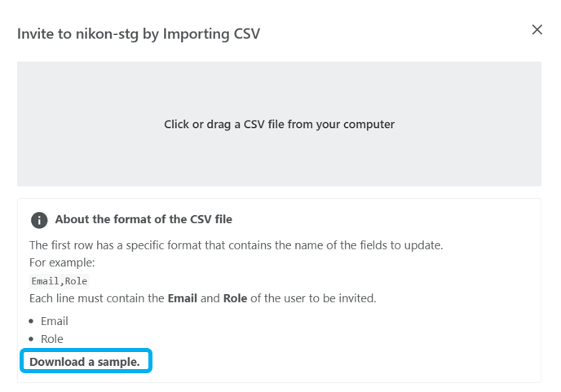
Task: Click the Email bullet list item
Action: [55, 321]
